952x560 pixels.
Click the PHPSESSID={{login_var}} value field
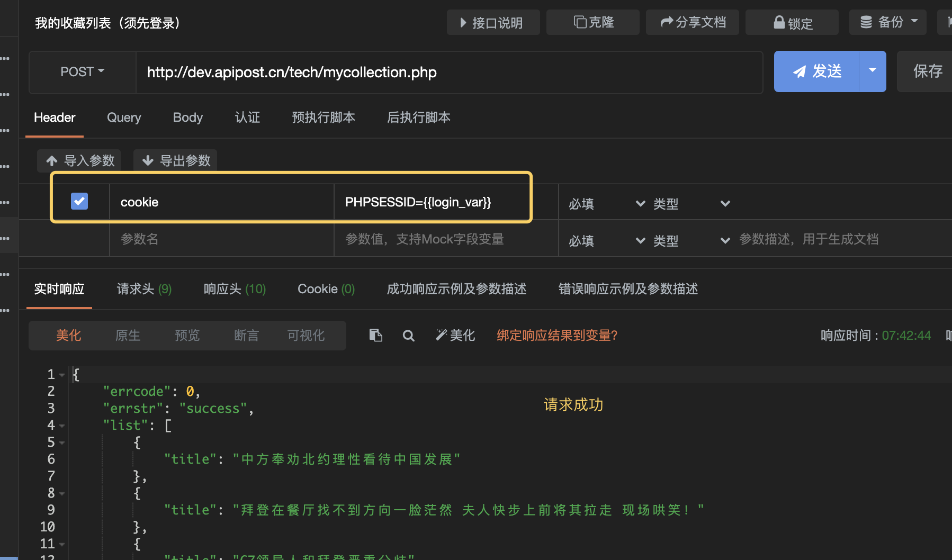point(446,202)
